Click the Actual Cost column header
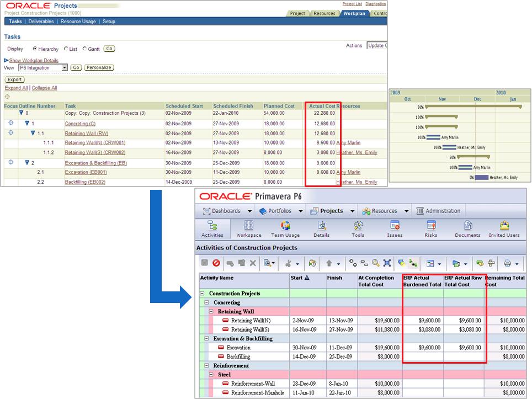The width and height of the screenshot is (532, 399). coord(322,106)
